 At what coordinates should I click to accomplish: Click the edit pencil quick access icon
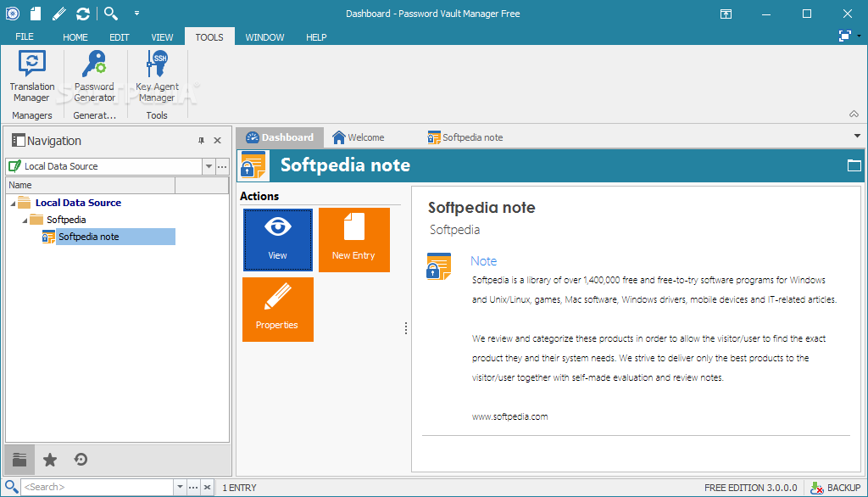[x=59, y=14]
